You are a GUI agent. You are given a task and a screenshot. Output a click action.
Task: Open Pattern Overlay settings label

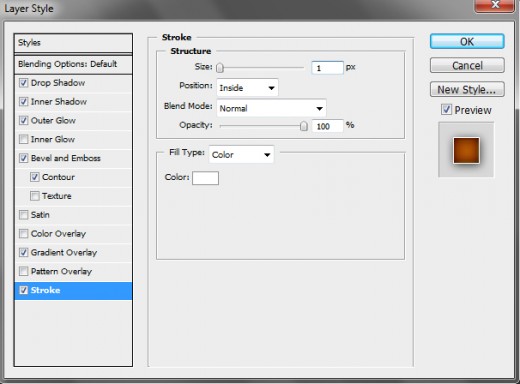pos(61,271)
